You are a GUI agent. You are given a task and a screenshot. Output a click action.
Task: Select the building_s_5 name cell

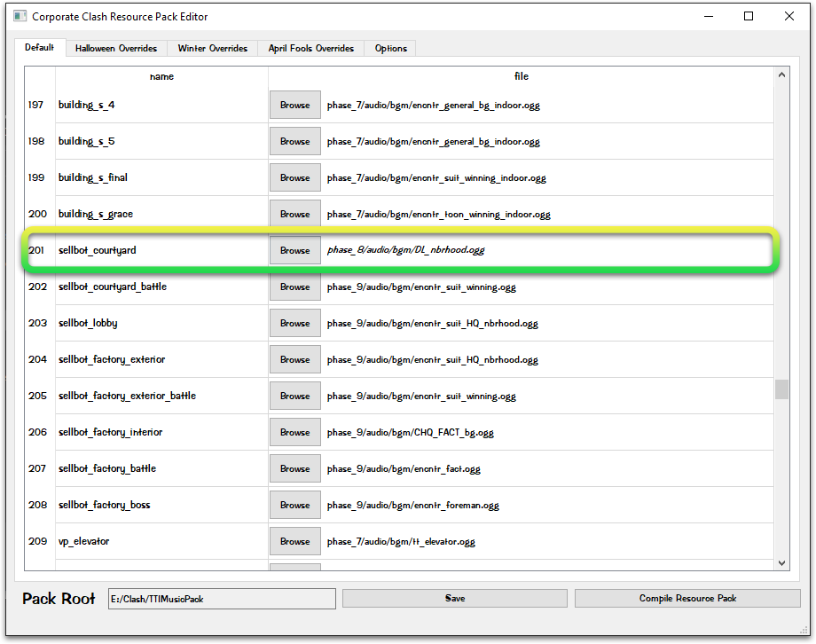pos(161,141)
